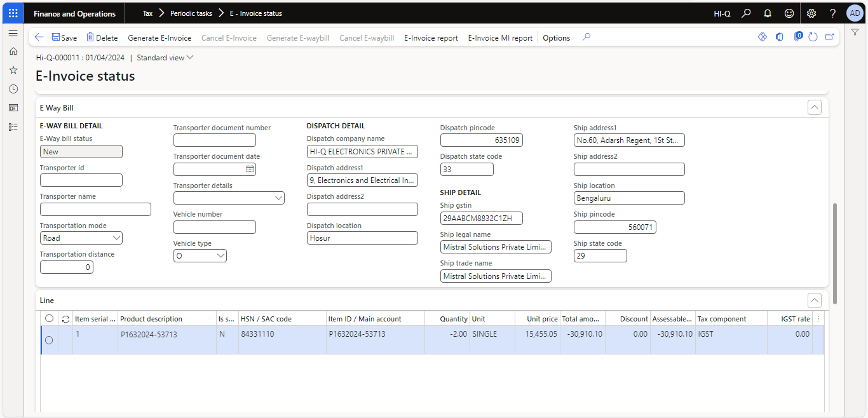This screenshot has width=868, height=418.
Task: Toggle select-all circle in Line grid header
Action: tap(49, 319)
